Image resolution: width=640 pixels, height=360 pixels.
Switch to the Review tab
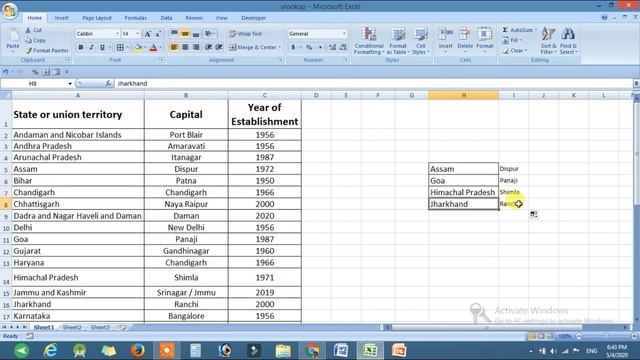tap(194, 18)
